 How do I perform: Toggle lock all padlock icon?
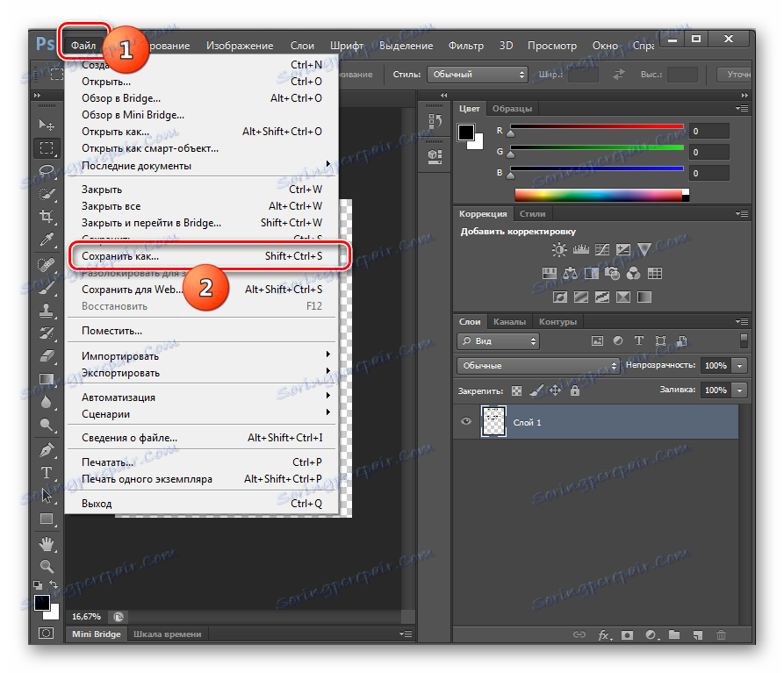pyautogui.click(x=575, y=390)
